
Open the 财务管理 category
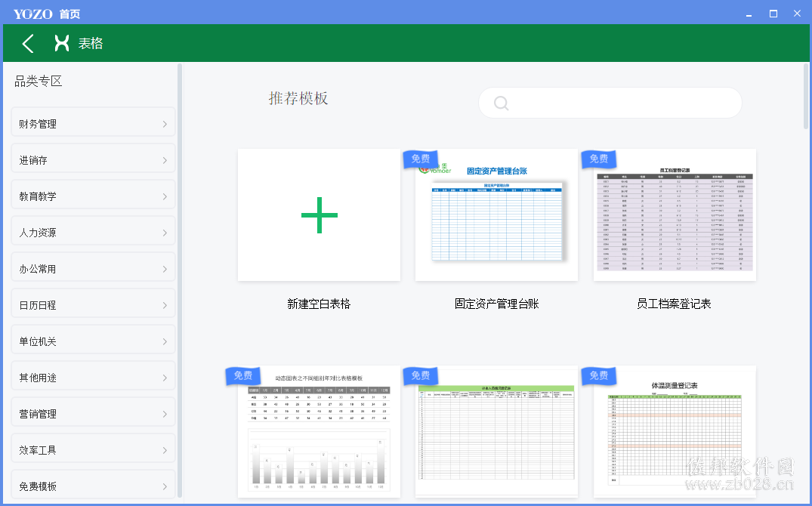click(x=93, y=122)
